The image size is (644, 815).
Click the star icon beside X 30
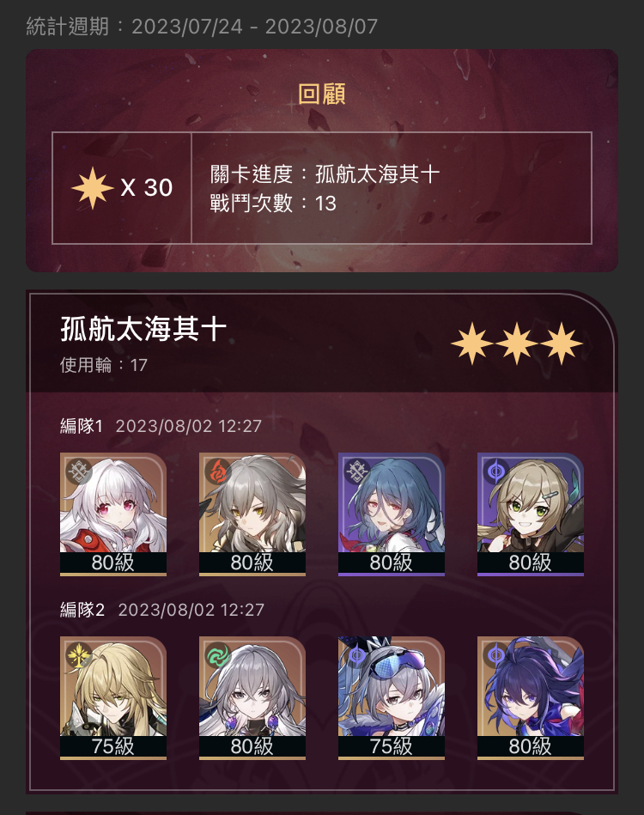point(93,187)
